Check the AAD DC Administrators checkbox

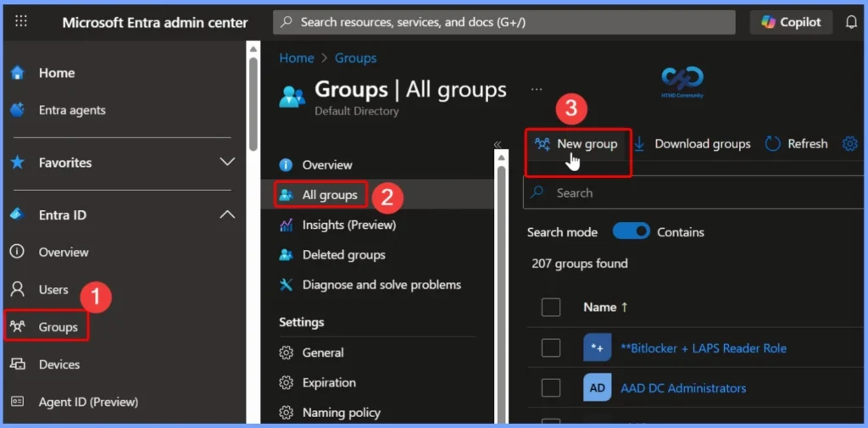point(551,388)
